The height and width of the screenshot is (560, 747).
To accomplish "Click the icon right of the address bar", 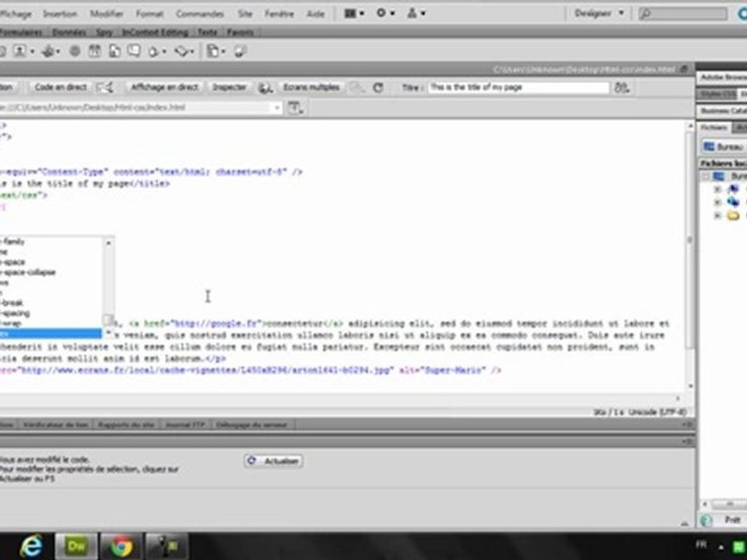I will point(294,108).
